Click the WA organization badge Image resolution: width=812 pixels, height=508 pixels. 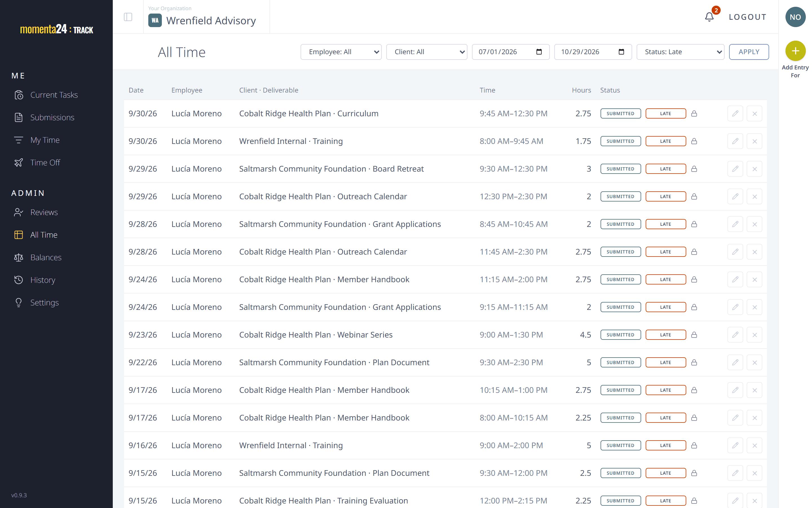[x=155, y=21]
